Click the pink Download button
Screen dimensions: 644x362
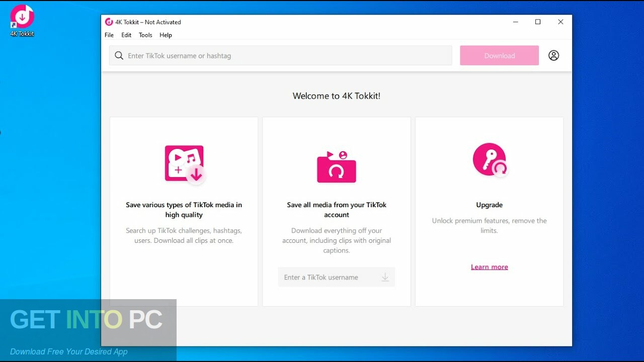(499, 56)
